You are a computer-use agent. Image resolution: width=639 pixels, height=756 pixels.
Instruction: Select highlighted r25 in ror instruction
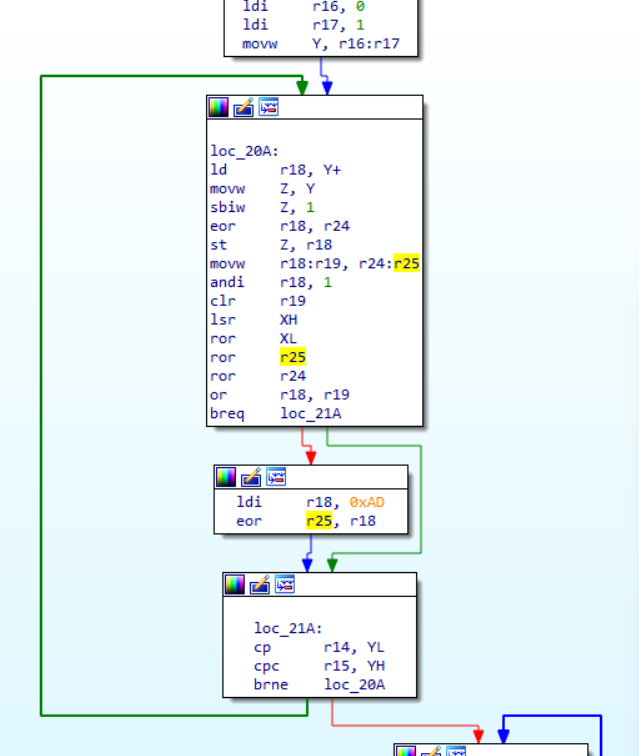pos(293,357)
